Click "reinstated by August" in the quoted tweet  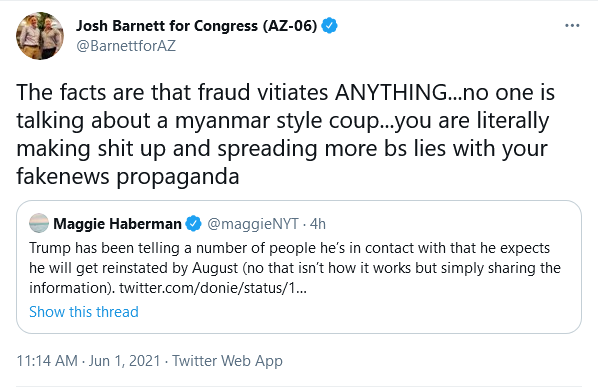[170, 268]
